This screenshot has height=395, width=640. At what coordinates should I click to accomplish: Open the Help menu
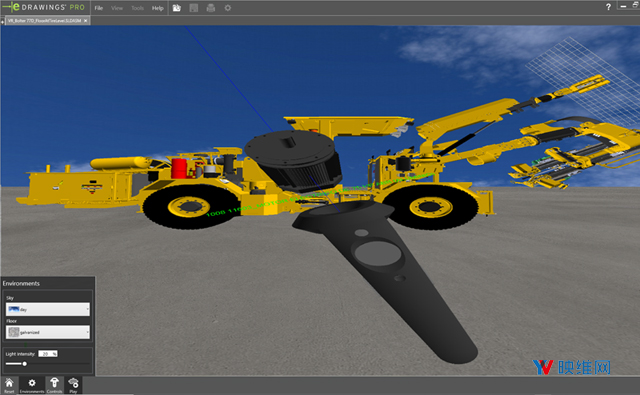click(x=158, y=8)
